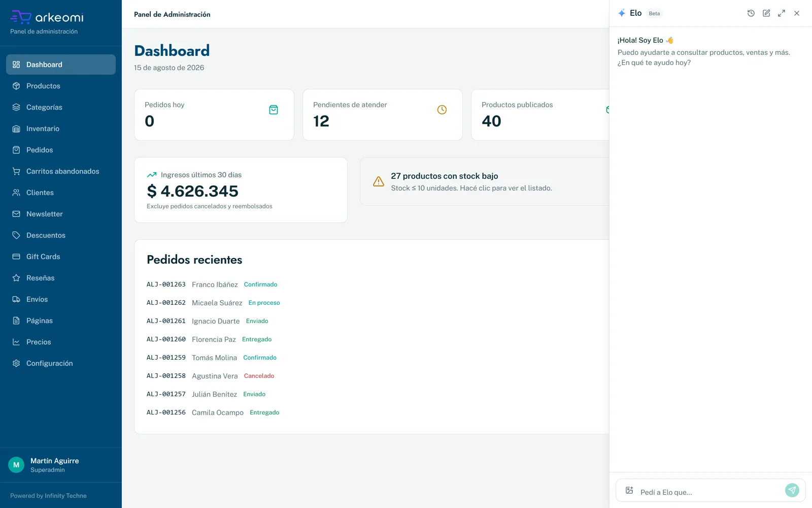Viewport: 812px width, 508px height.
Task: Start a new Elo conversation
Action: (x=766, y=13)
